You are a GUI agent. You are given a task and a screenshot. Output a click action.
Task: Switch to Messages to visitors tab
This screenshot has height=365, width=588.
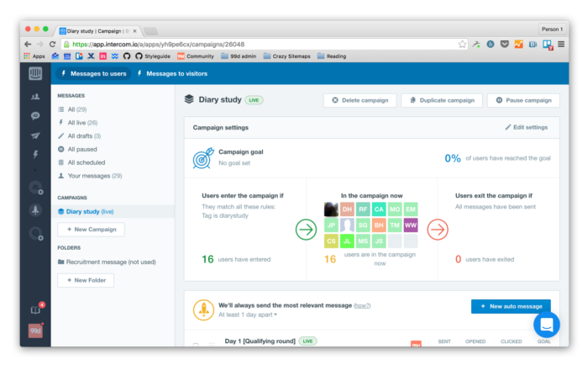pos(176,73)
